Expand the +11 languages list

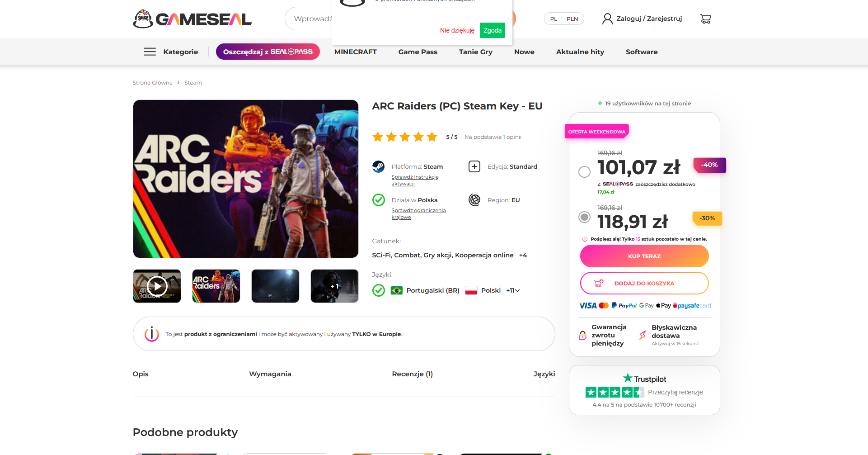(513, 290)
